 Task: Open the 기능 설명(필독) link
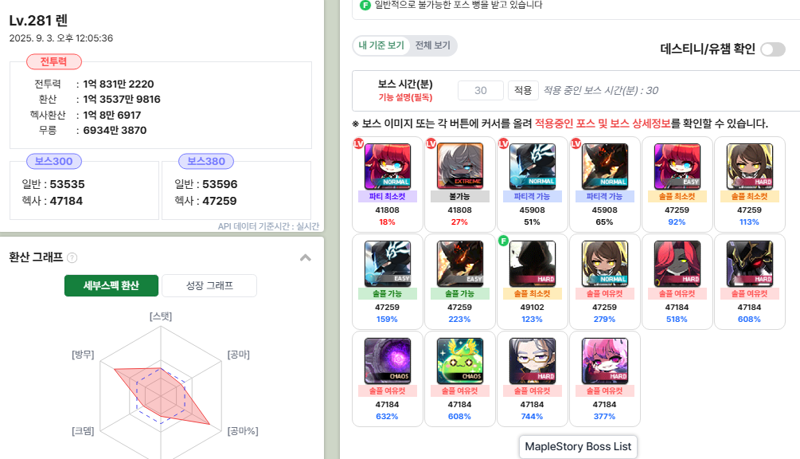point(405,97)
